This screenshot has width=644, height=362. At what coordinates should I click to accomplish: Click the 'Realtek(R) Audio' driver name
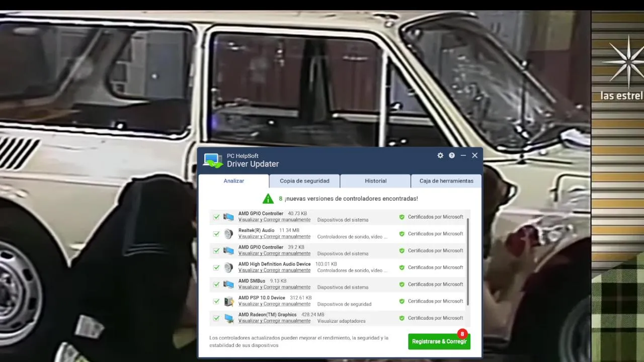tap(256, 230)
